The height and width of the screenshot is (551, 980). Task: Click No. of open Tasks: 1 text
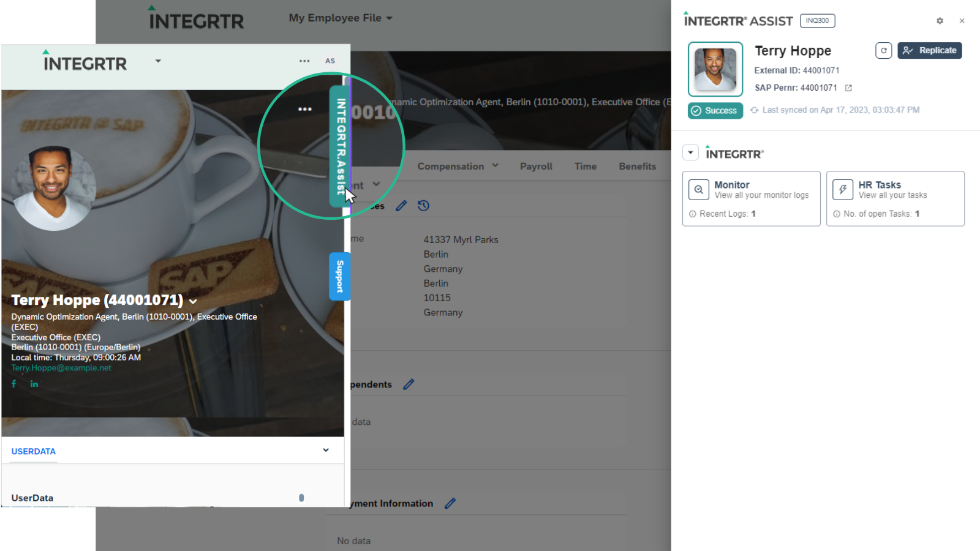pyautogui.click(x=881, y=214)
